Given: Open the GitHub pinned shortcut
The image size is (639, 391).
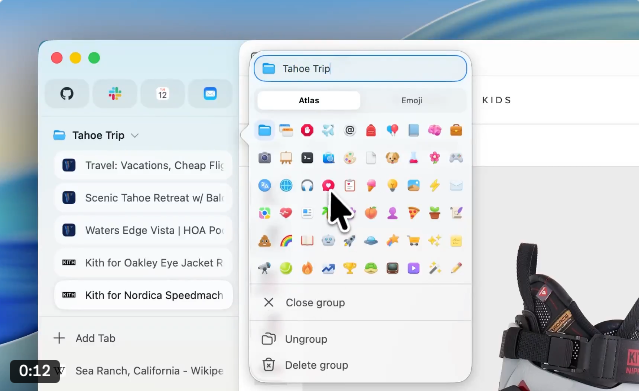Looking at the screenshot, I should tap(67, 94).
